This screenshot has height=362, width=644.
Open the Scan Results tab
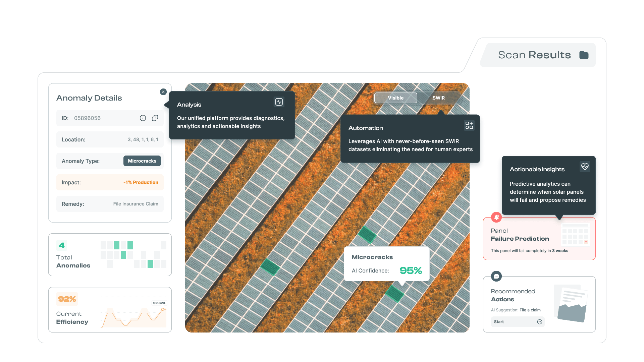click(534, 55)
